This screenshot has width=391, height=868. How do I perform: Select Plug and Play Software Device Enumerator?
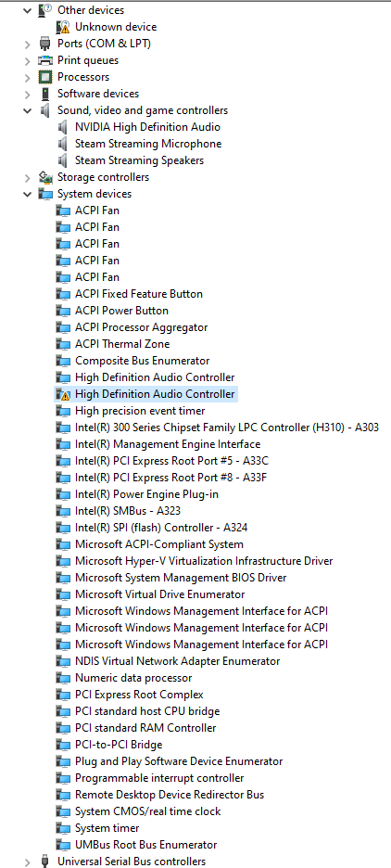179,761
